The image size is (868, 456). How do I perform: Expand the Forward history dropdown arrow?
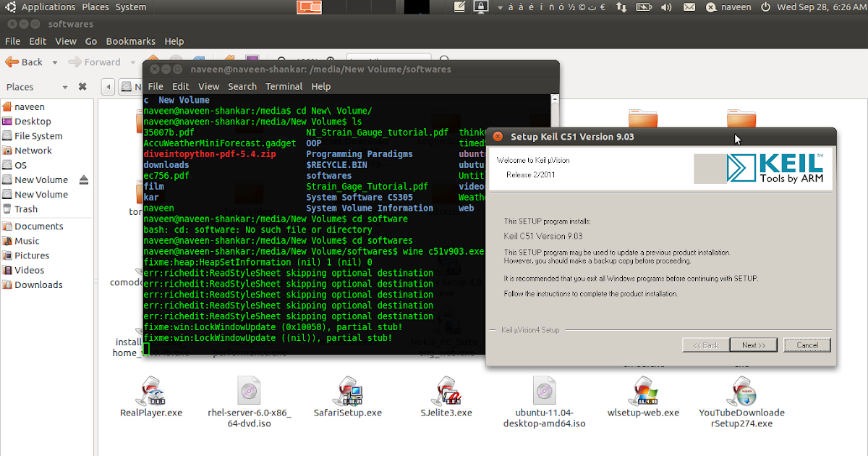(132, 62)
